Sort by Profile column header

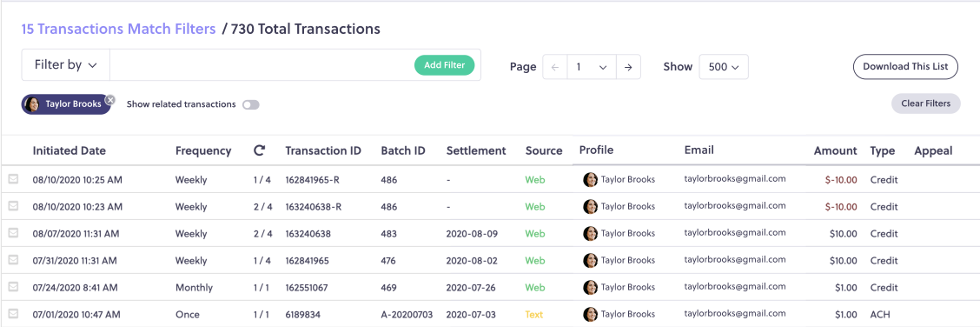pyautogui.click(x=596, y=150)
